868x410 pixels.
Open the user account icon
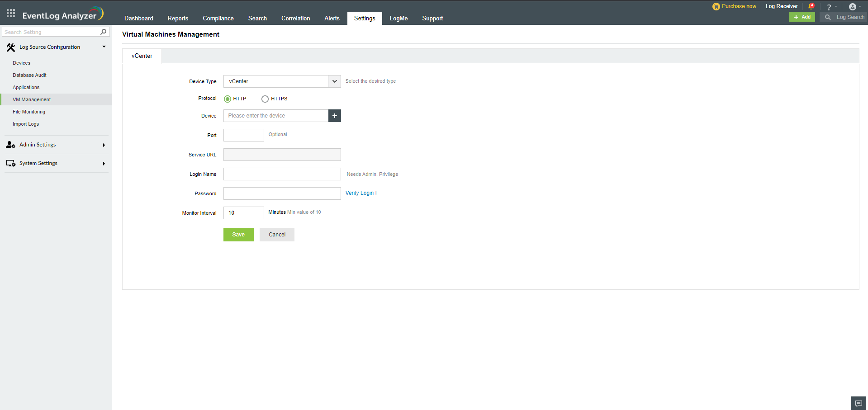pyautogui.click(x=853, y=6)
